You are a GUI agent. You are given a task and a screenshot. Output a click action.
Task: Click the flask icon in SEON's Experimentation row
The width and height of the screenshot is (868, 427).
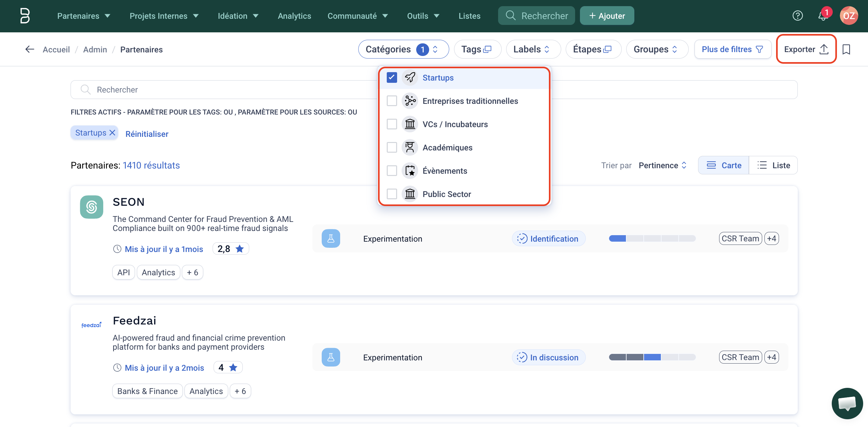point(330,238)
